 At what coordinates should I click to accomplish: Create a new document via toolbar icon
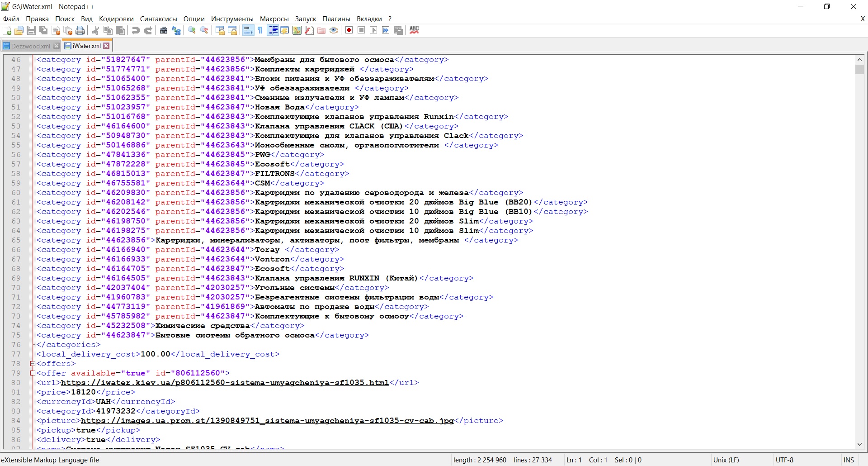pos(7,30)
